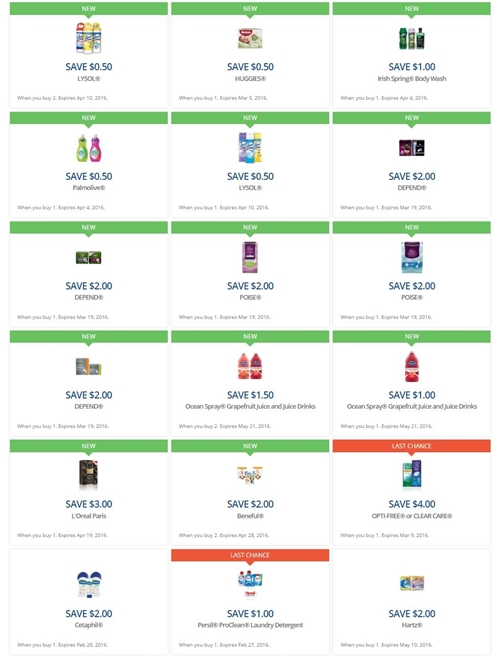
Task: Click the Beneful brand name label
Action: (x=250, y=516)
